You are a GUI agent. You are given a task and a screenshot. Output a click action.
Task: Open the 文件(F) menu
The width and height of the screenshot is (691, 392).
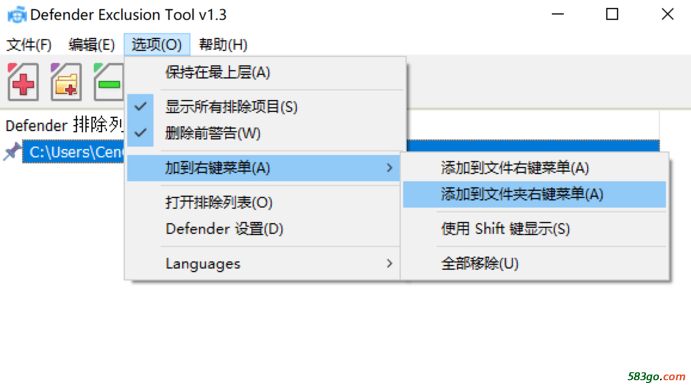point(29,44)
